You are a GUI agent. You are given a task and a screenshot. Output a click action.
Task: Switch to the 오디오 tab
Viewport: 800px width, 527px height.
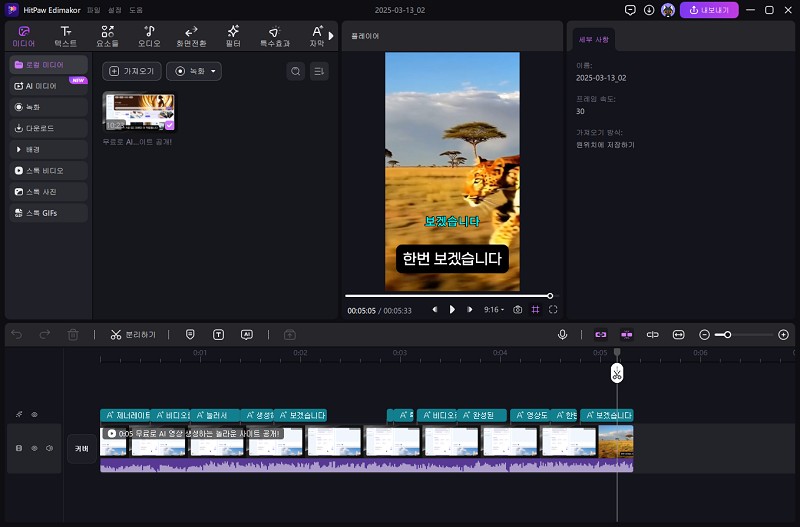(x=149, y=37)
